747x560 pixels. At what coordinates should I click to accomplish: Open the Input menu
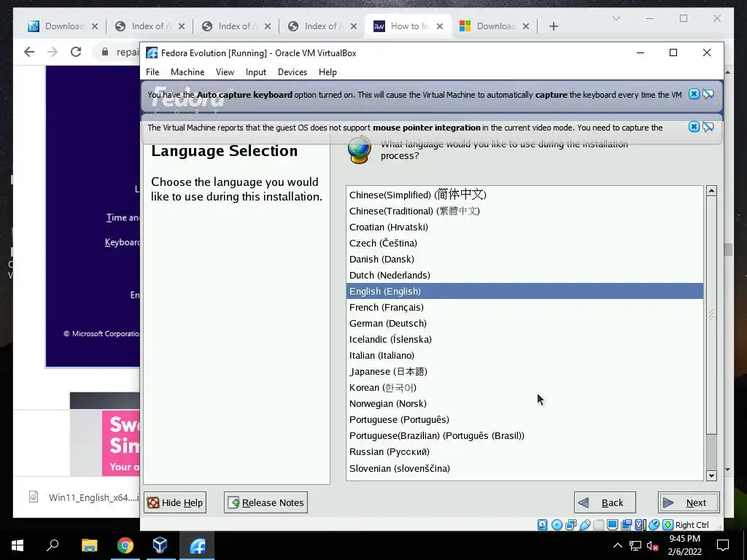[x=256, y=72]
